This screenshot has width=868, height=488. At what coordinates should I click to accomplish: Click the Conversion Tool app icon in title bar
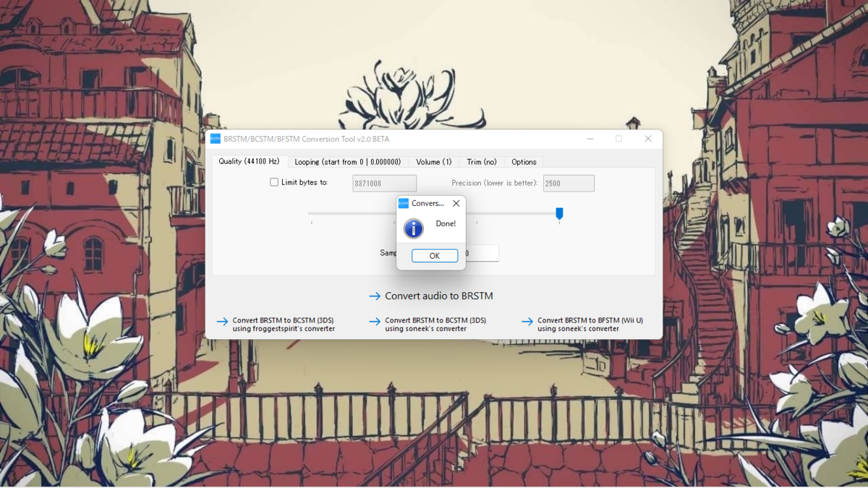point(216,139)
